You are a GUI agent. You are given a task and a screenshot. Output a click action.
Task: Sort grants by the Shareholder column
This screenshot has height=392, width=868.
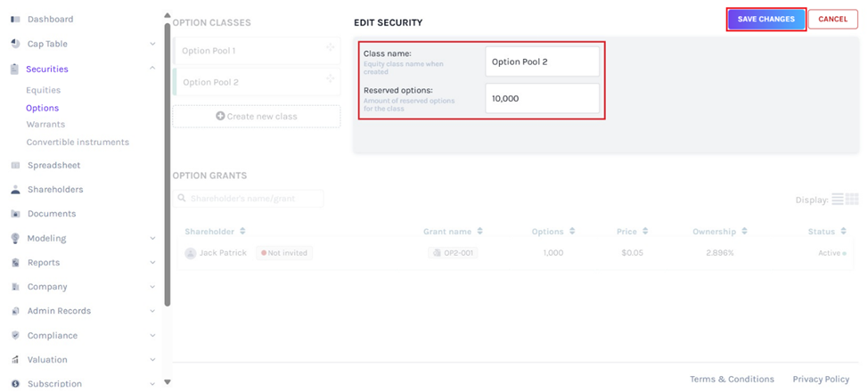click(241, 233)
